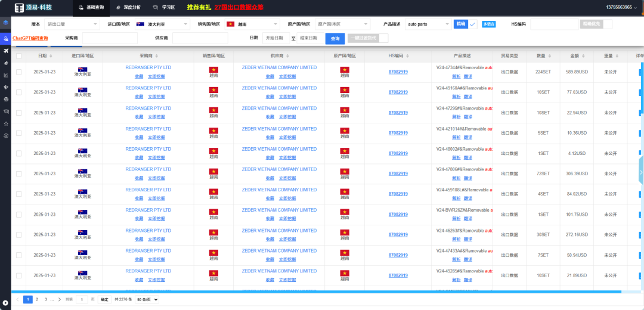The width and height of the screenshot is (644, 310).
Task: Select page 1 in the pagination
Action: click(28, 300)
